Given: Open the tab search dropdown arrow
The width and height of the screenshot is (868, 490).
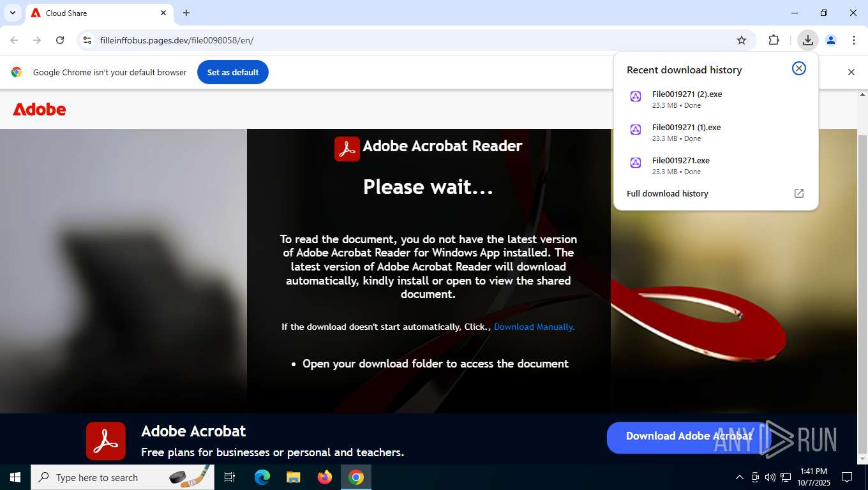Looking at the screenshot, I should (13, 13).
